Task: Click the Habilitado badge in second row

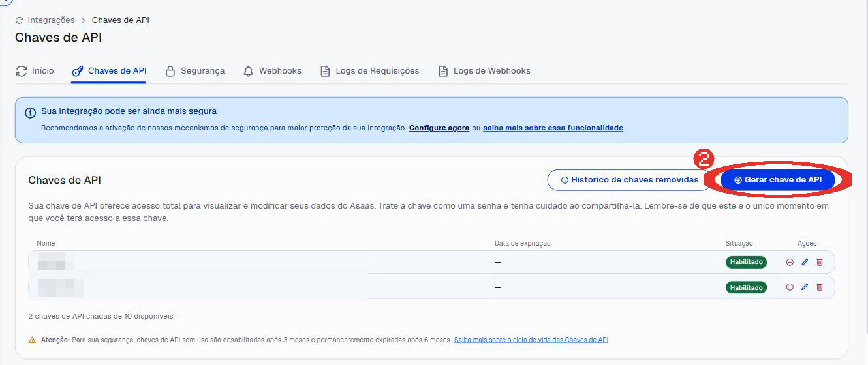Action: pyautogui.click(x=746, y=287)
